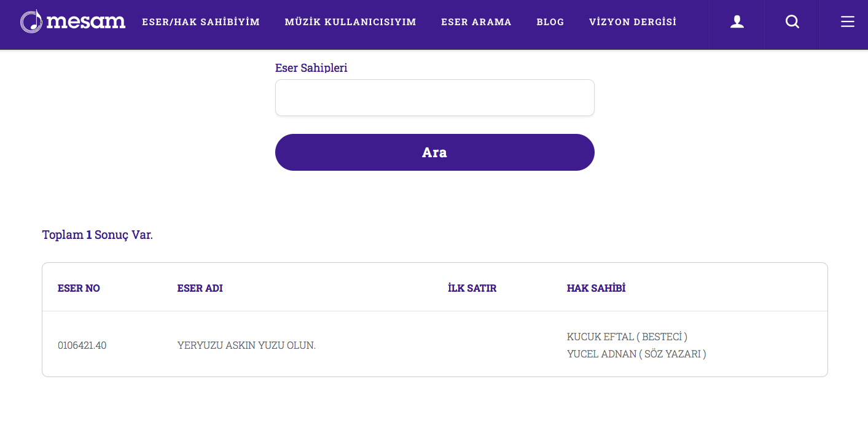Click the Toplam 1 Sonuç Var text
Image resolution: width=868 pixels, height=425 pixels.
[97, 235]
